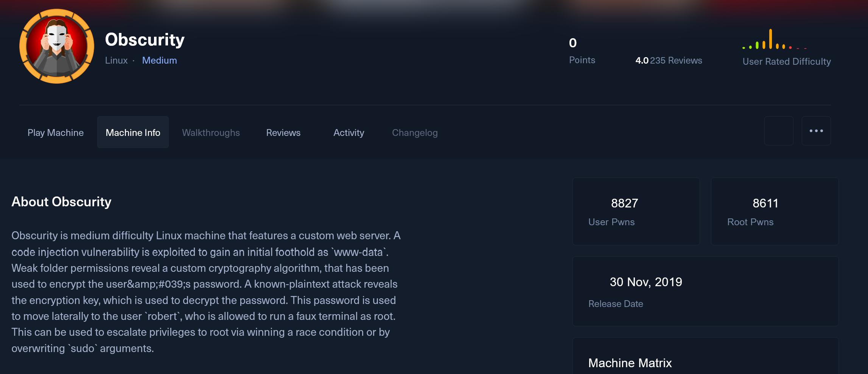
Task: Open the three-dots more options menu
Action: (x=816, y=131)
